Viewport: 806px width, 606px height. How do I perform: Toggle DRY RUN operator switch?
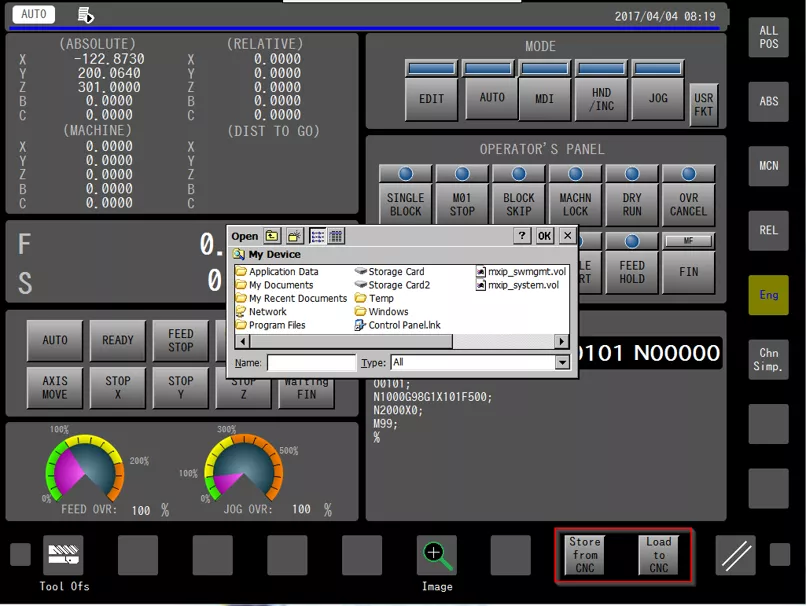632,205
